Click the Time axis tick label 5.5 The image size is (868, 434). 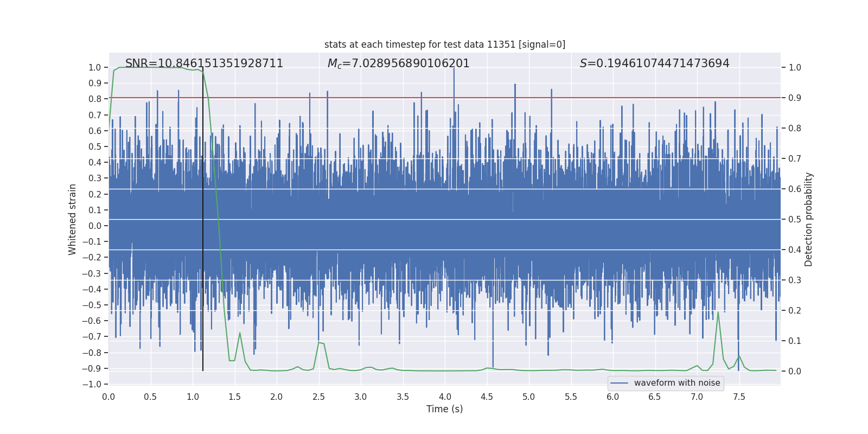[571, 397]
